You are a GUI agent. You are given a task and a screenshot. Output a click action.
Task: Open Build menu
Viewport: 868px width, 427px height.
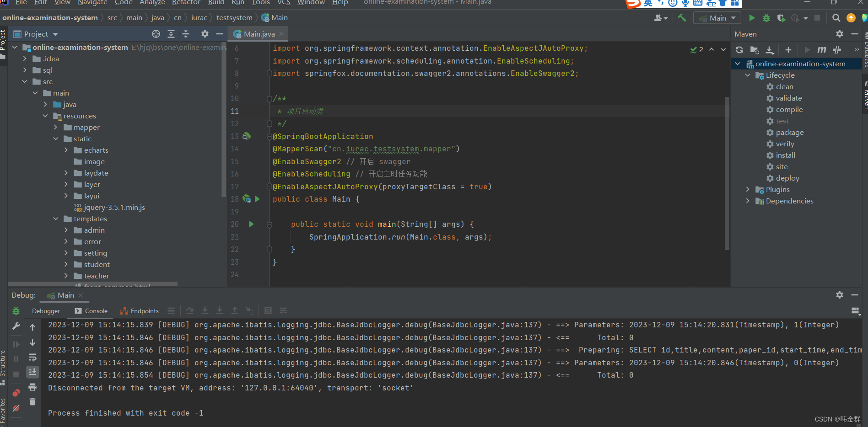(216, 2)
